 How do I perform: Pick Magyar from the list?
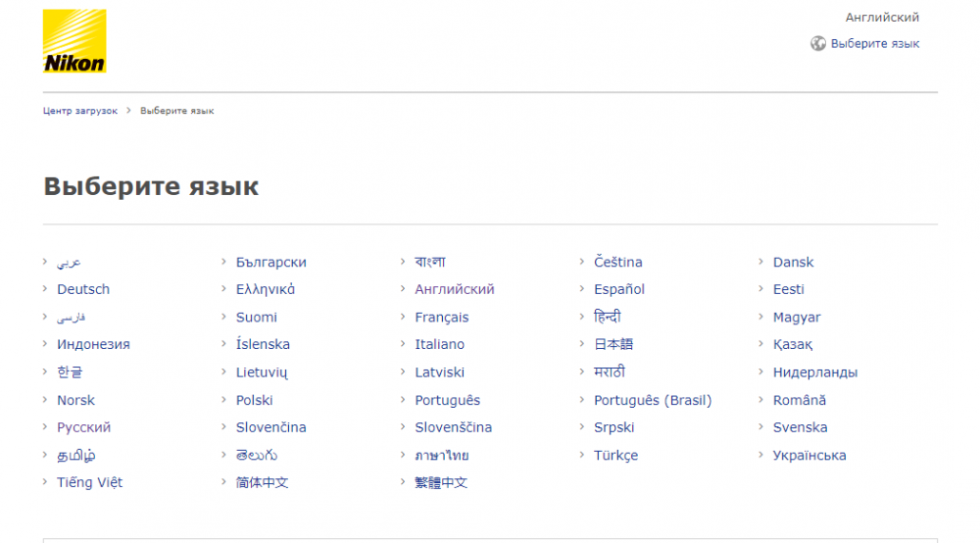(797, 318)
